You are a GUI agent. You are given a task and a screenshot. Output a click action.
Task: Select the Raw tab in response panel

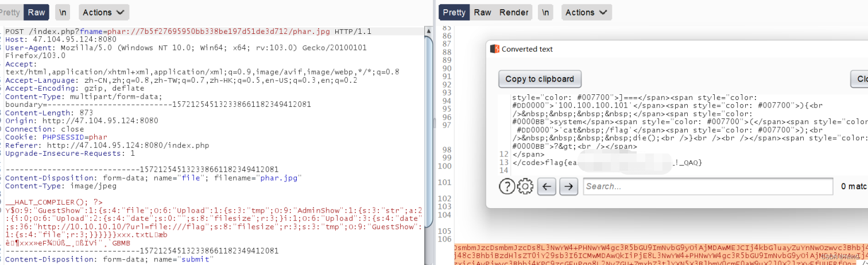[x=482, y=12]
